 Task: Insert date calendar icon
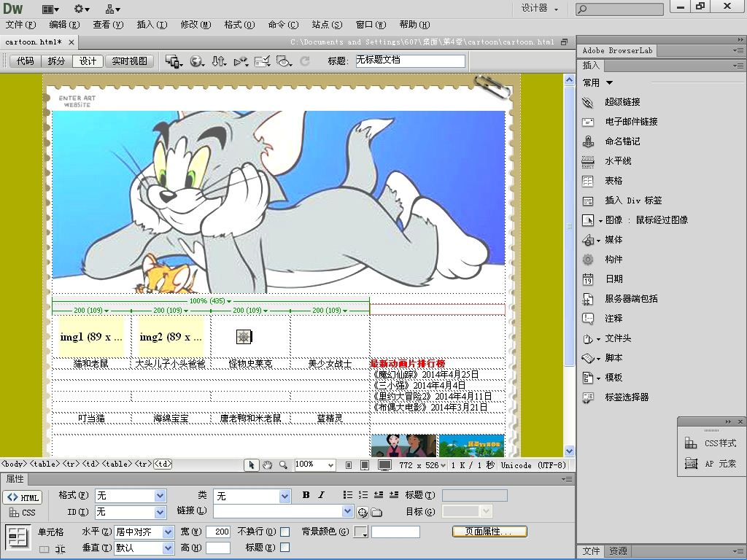(588, 279)
